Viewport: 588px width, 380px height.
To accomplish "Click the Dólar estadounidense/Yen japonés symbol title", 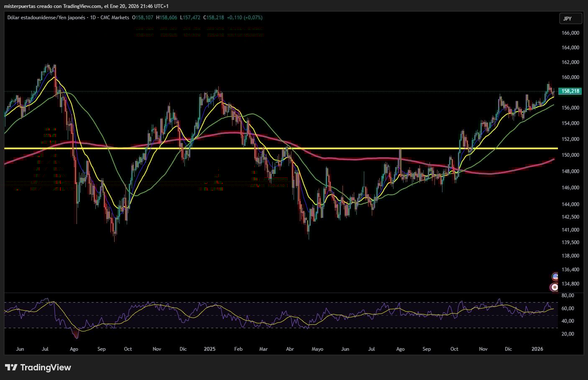I will [x=46, y=18].
